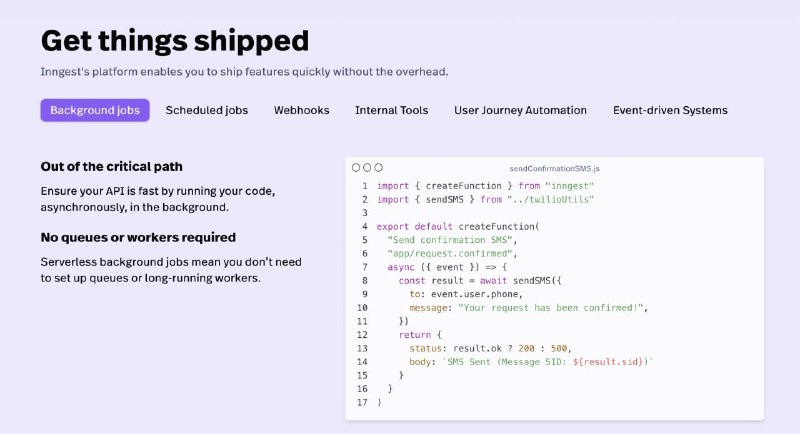This screenshot has width=800, height=434.
Task: Click the sendConfirmationSMS.js file name title
Action: pos(552,168)
